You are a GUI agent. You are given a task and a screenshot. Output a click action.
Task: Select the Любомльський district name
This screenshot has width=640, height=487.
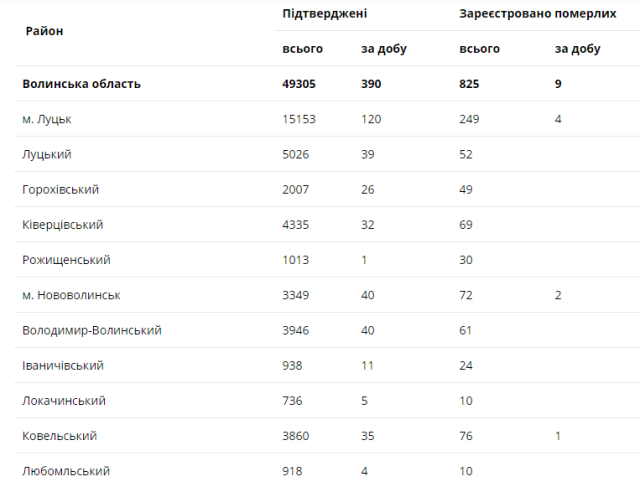click(65, 471)
